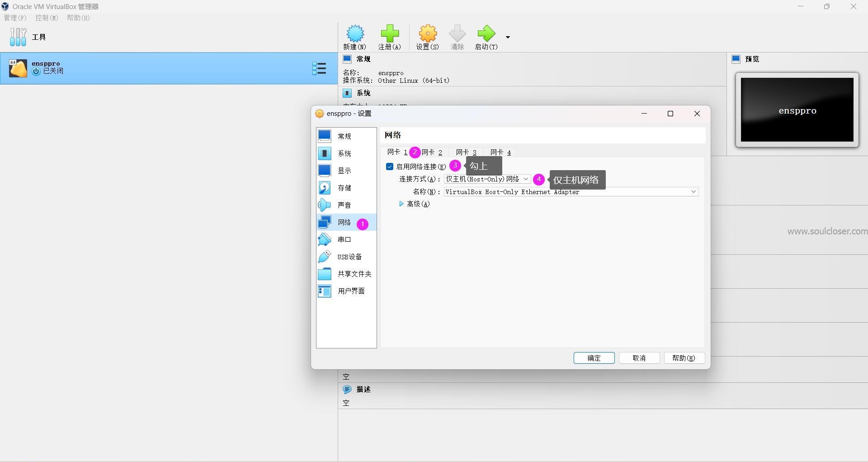The width and height of the screenshot is (868, 462).
Task: Switch to the 网卡 3 tab
Action: tap(466, 152)
